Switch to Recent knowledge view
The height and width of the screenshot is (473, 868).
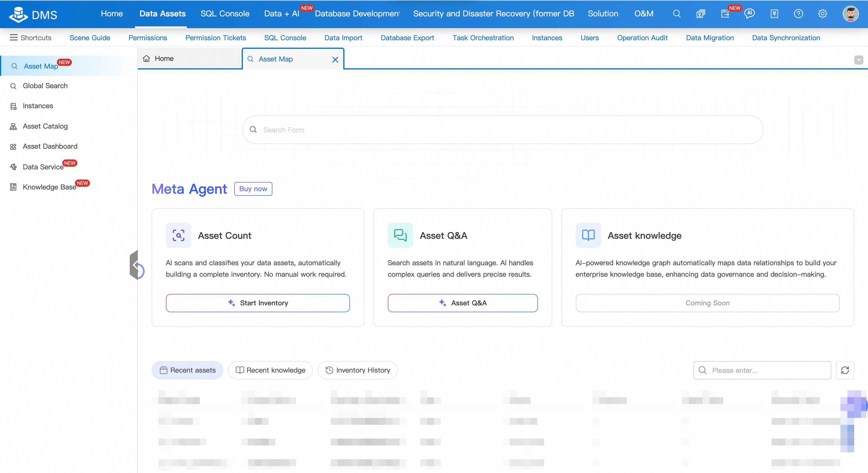270,370
